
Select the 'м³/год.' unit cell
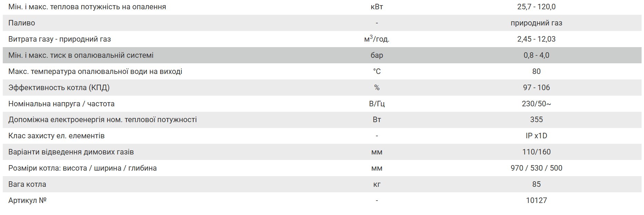(x=376, y=39)
